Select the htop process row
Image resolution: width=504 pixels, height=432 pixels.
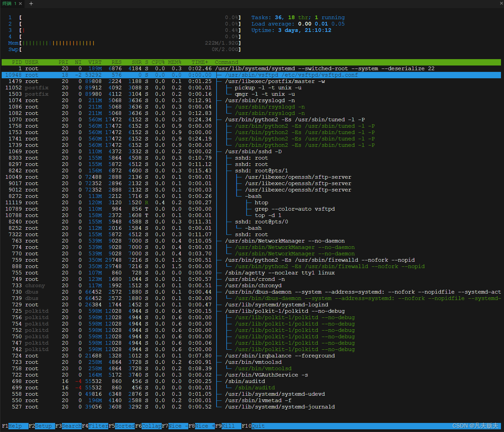point(251,203)
